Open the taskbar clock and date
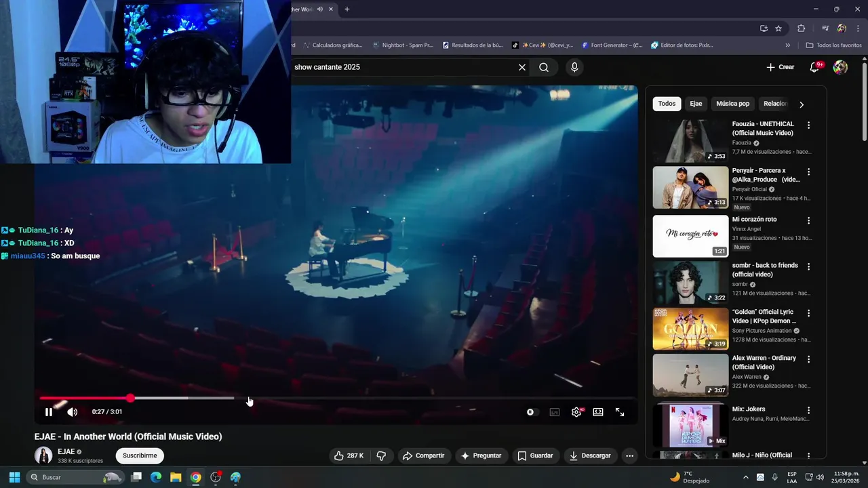Image resolution: width=868 pixels, height=488 pixels. [x=847, y=477]
